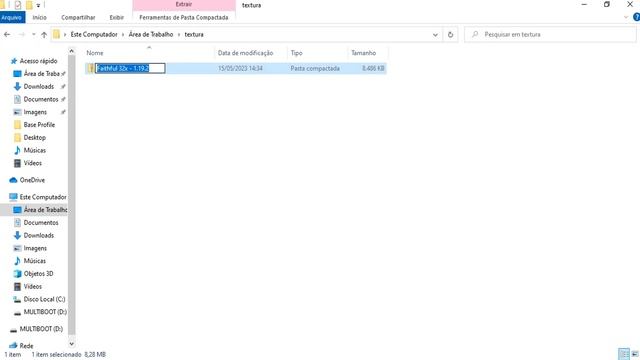Go back with the back arrow
This screenshot has width=640, height=360.
(7, 35)
